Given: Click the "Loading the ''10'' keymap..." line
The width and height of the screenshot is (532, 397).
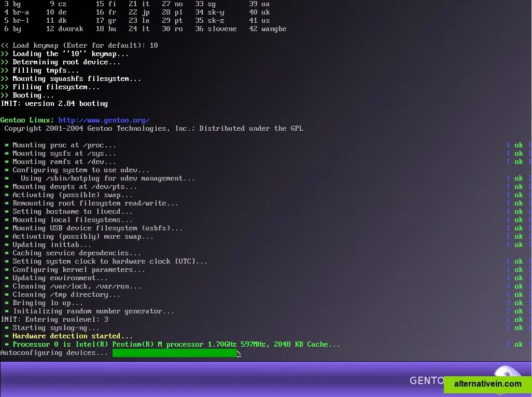Looking at the screenshot, I should coord(64,53).
